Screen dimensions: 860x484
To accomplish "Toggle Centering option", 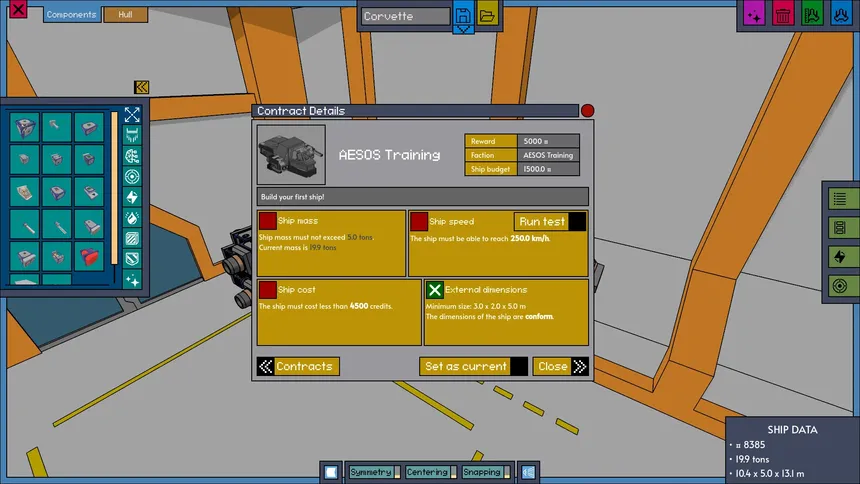I will coord(427,472).
